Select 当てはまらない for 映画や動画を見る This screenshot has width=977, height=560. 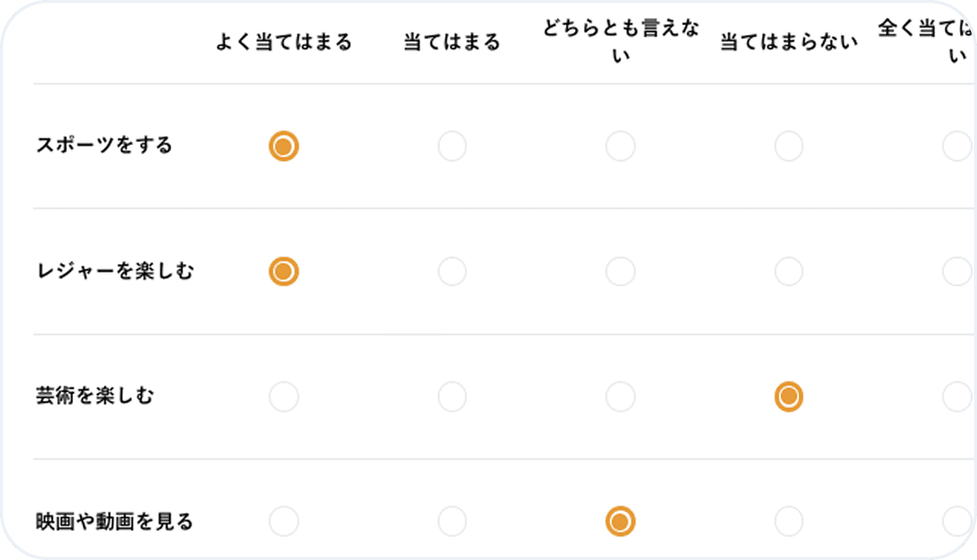[x=789, y=521]
